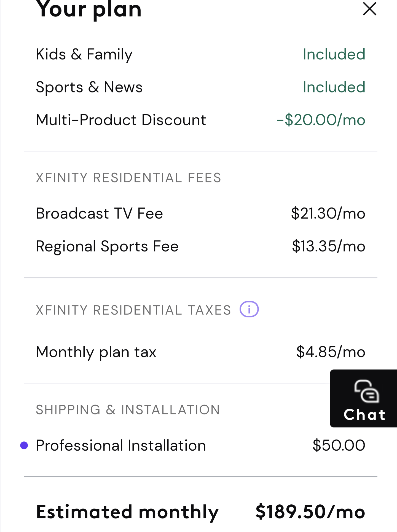Click the Professional Installation label
Image resolution: width=397 pixels, height=532 pixels.
tap(121, 445)
